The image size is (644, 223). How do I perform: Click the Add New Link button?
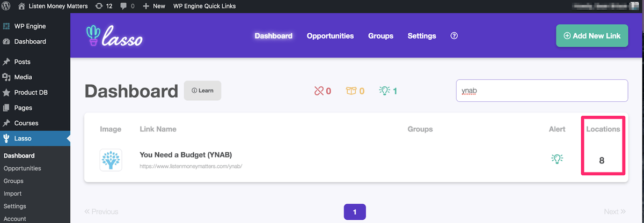pyautogui.click(x=592, y=36)
